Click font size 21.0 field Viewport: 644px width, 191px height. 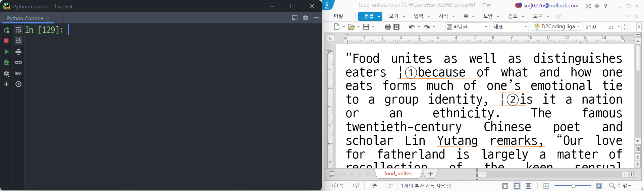[x=594, y=27]
